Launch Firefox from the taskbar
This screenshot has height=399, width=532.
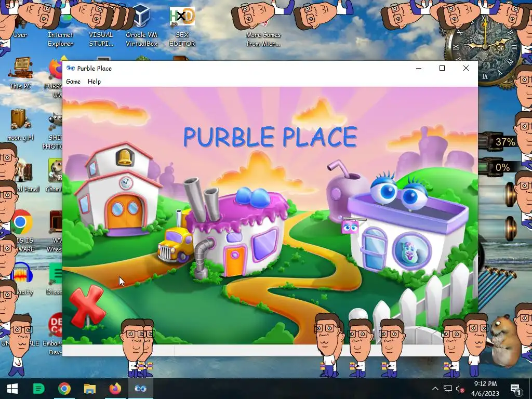point(115,389)
